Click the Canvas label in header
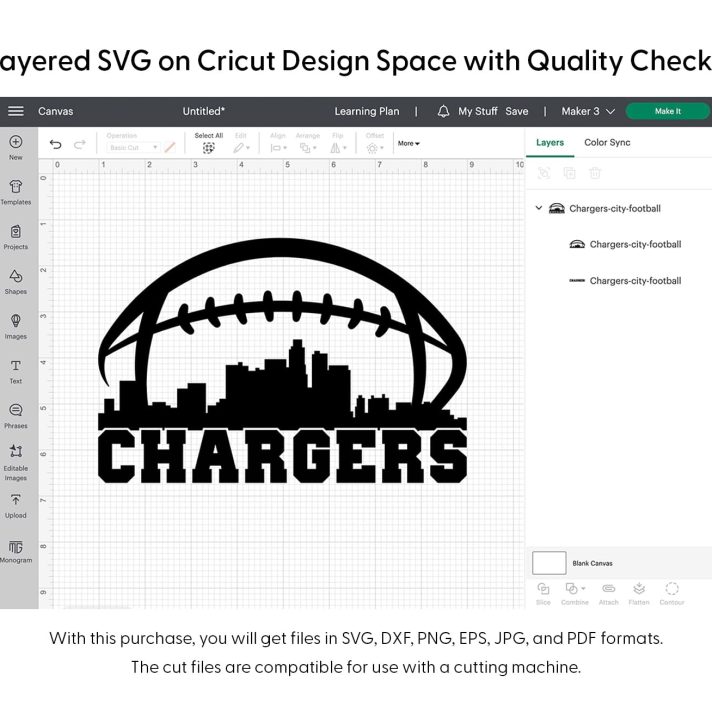 55,111
